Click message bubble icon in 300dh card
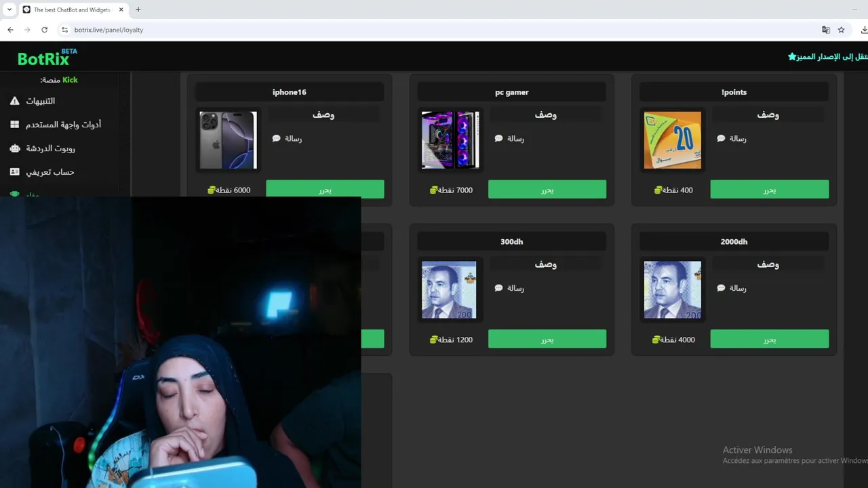 tap(498, 288)
